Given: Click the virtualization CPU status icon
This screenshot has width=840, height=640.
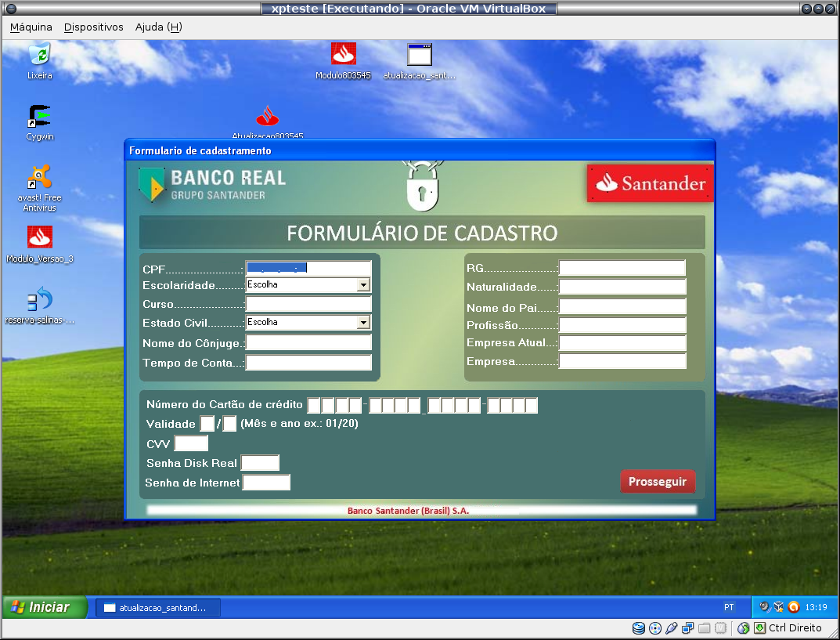Looking at the screenshot, I should pyautogui.click(x=721, y=627).
